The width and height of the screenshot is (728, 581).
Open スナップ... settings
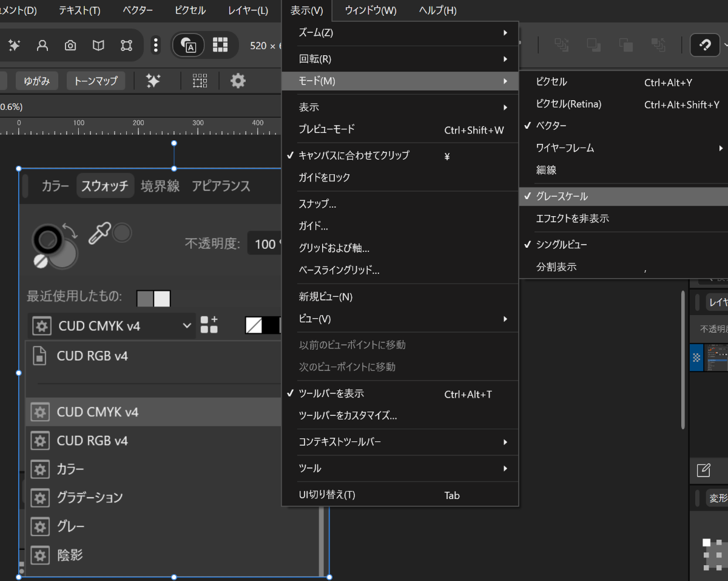click(400, 204)
